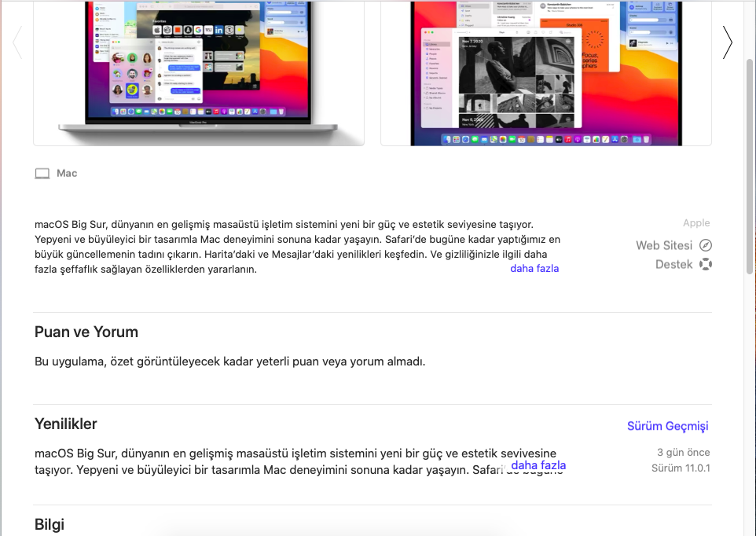Go to the next screenshot with right arrow
The width and height of the screenshot is (756, 536).
(728, 42)
